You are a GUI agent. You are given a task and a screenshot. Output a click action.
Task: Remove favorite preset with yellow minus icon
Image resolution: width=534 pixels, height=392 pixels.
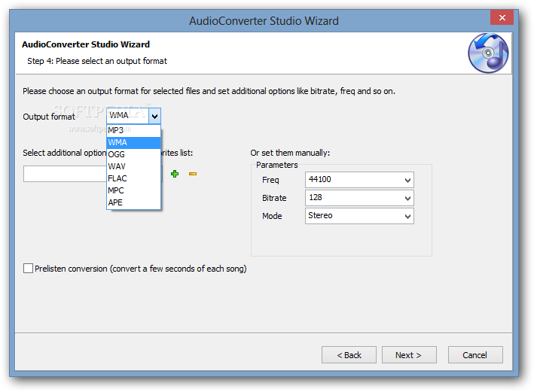193,174
